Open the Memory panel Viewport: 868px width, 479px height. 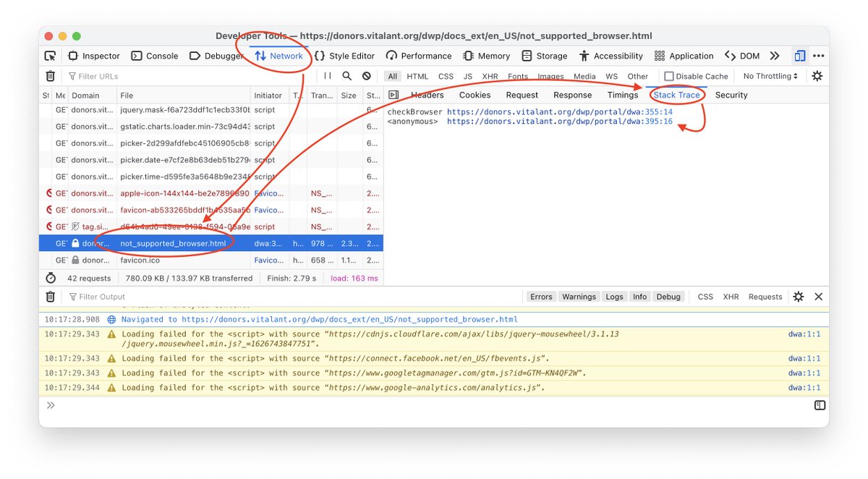click(486, 56)
